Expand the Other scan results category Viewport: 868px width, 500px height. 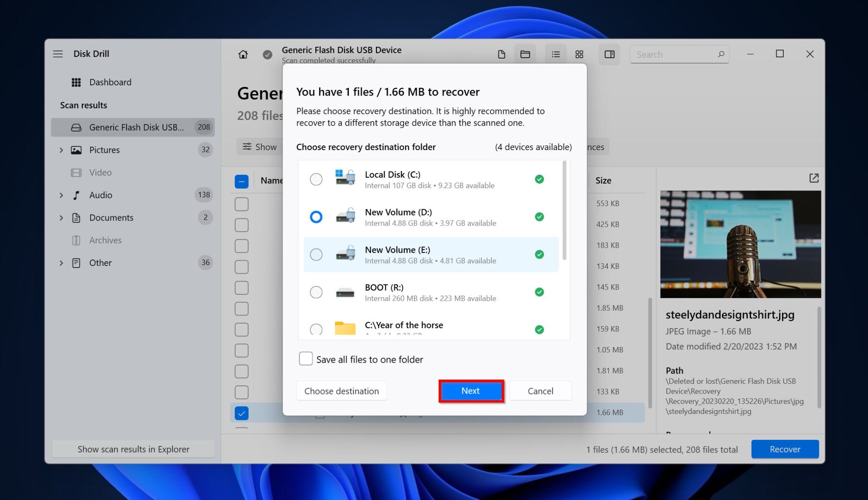(60, 263)
